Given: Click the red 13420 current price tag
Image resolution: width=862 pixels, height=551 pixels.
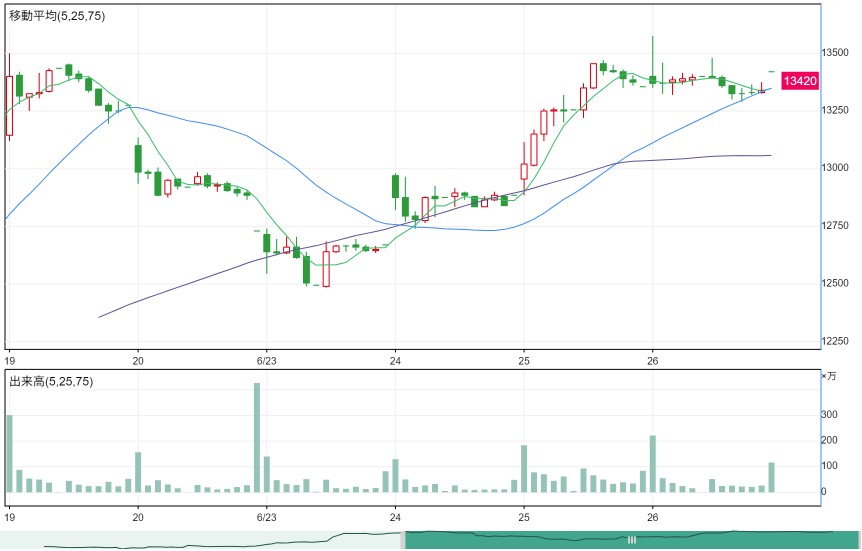Looking at the screenshot, I should point(800,81).
